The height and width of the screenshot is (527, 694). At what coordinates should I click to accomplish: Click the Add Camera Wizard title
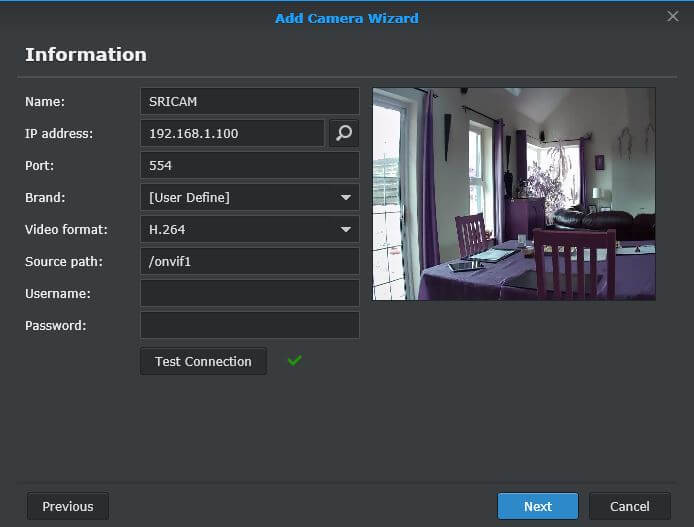point(347,18)
